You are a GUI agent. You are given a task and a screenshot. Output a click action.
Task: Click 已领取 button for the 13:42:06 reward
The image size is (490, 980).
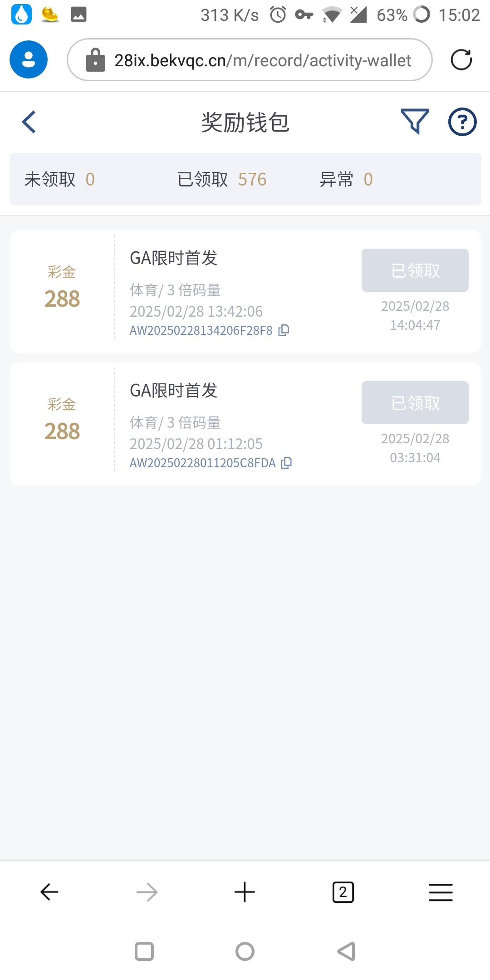415,270
